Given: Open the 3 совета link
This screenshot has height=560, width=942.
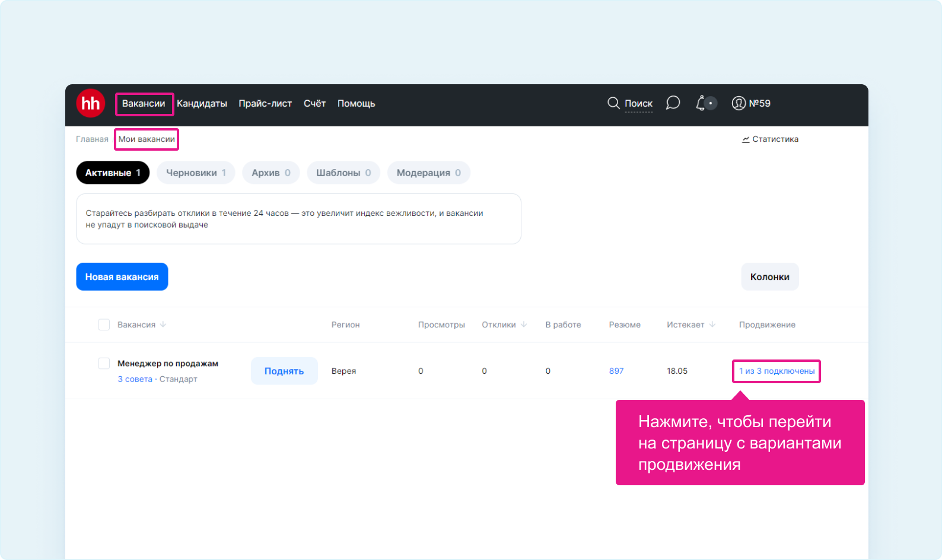Looking at the screenshot, I should [135, 379].
